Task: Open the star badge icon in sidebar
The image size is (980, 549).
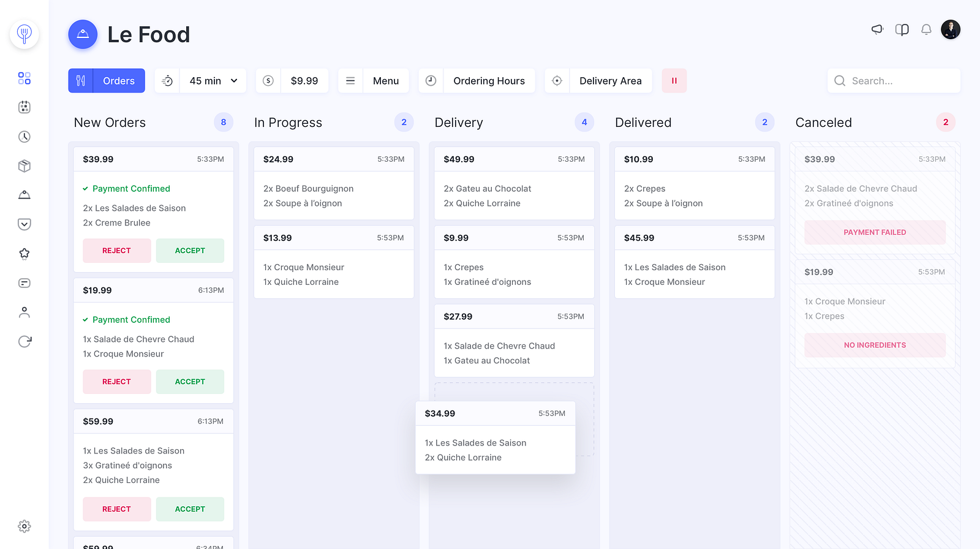Action: coord(24,254)
